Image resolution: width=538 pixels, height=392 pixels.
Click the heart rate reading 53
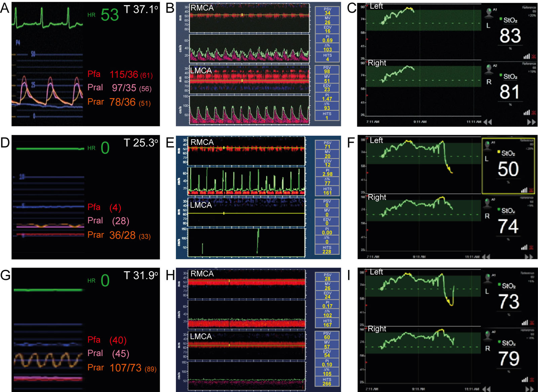point(110,15)
